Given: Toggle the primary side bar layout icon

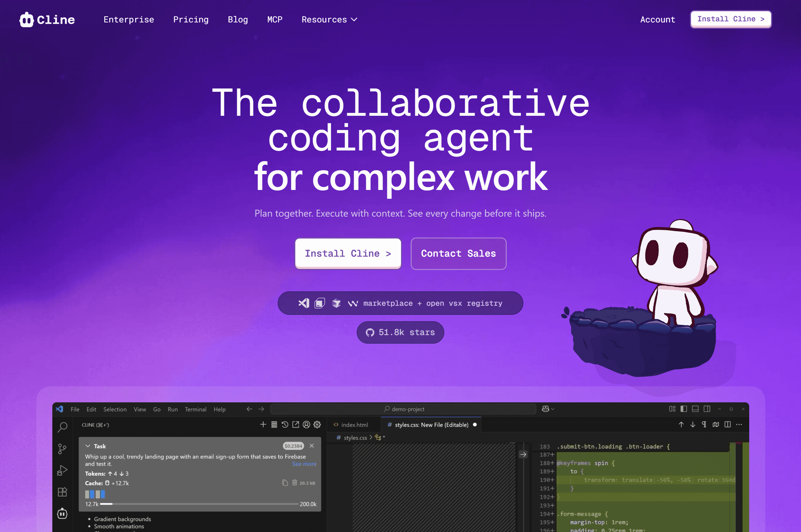Looking at the screenshot, I should coord(684,409).
